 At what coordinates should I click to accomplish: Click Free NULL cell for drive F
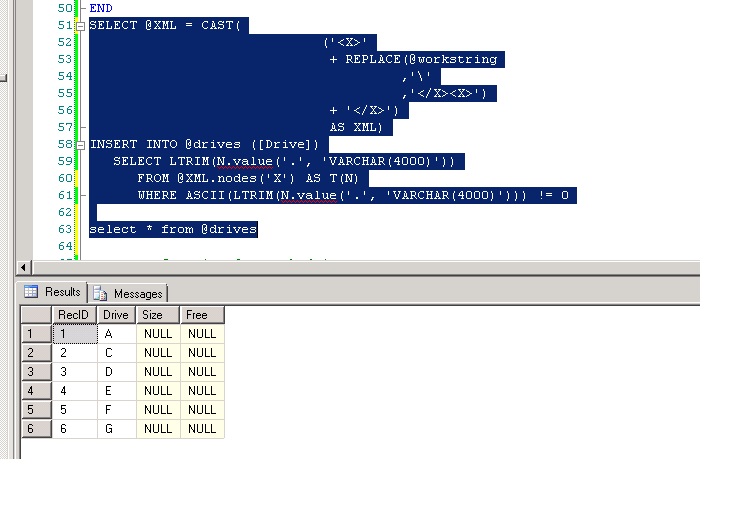[203, 410]
